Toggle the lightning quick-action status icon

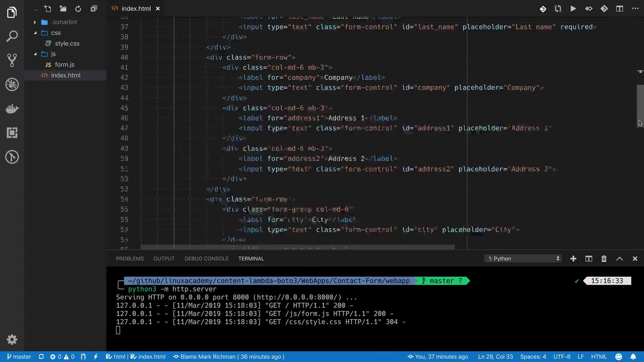pyautogui.click(x=96, y=357)
